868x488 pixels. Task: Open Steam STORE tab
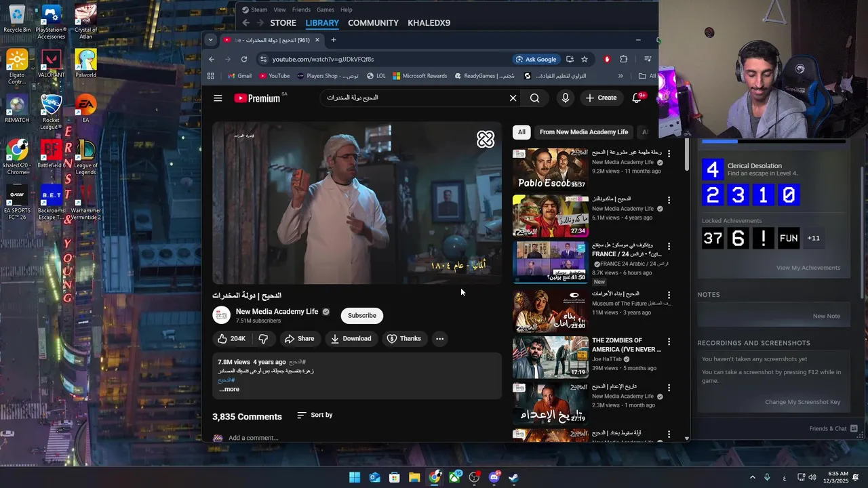pos(283,23)
